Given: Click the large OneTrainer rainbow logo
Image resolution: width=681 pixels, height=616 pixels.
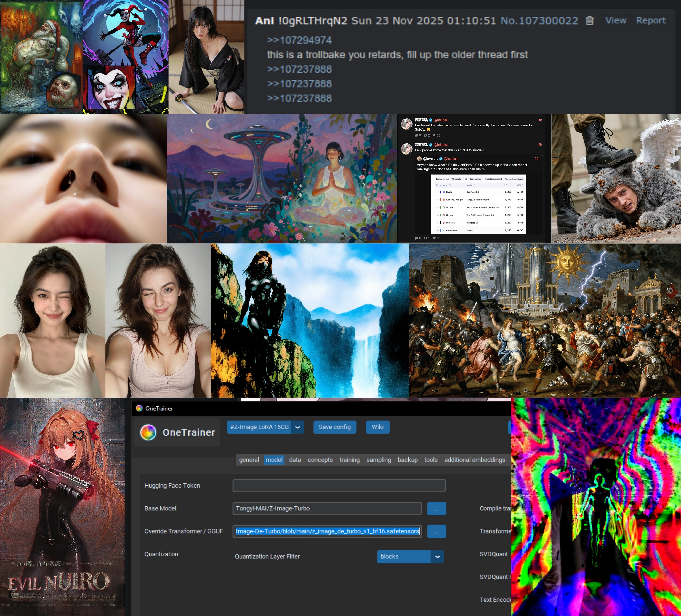Looking at the screenshot, I should 148,432.
